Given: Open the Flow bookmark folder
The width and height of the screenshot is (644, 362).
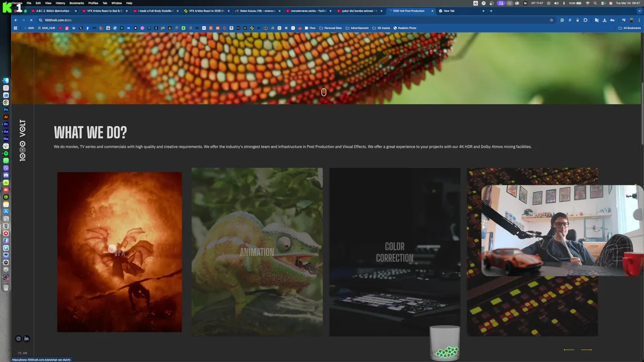Looking at the screenshot, I should click(310, 28).
